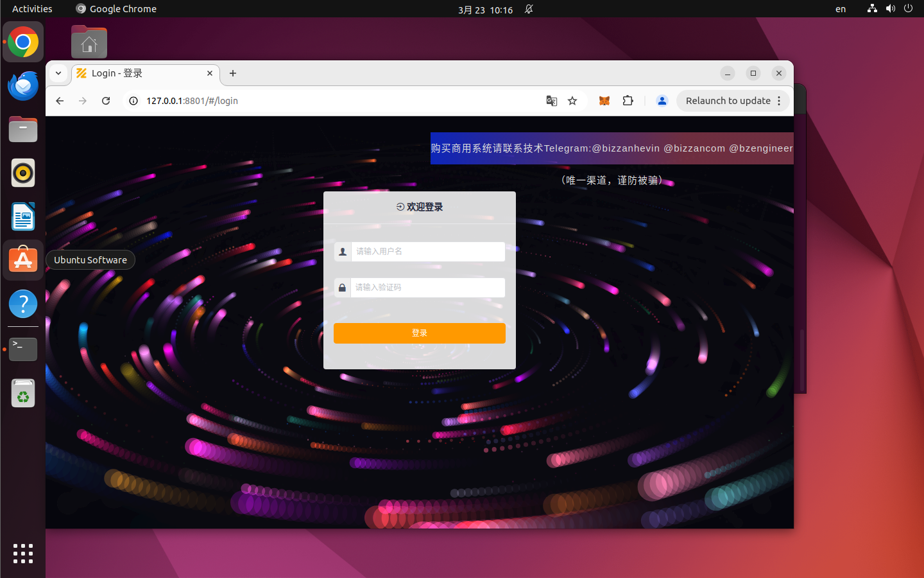The width and height of the screenshot is (924, 578).
Task: Click the user icon beside username field
Action: [x=343, y=252]
